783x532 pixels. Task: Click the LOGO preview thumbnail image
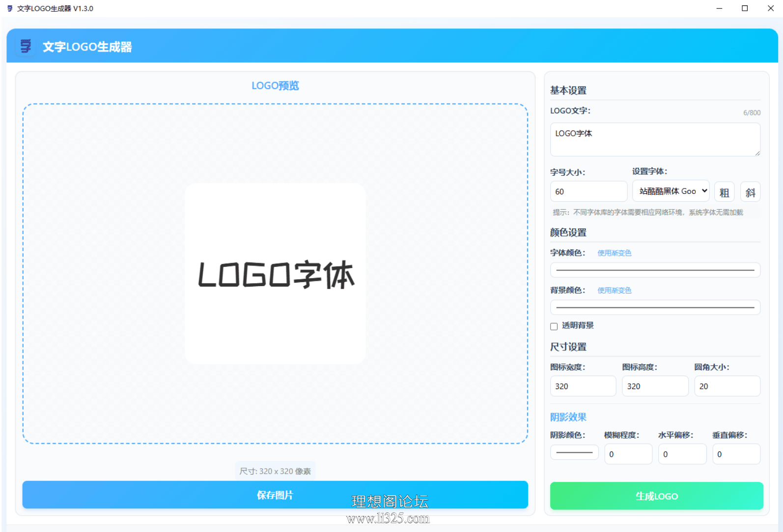pyautogui.click(x=275, y=274)
